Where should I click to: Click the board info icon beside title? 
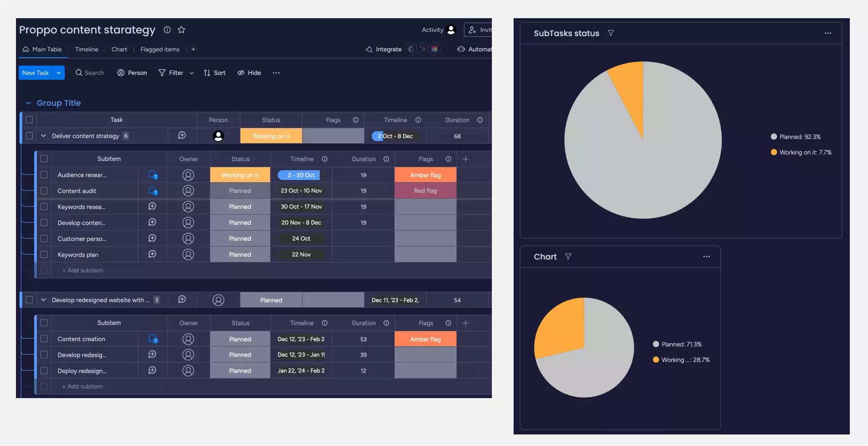pos(167,30)
